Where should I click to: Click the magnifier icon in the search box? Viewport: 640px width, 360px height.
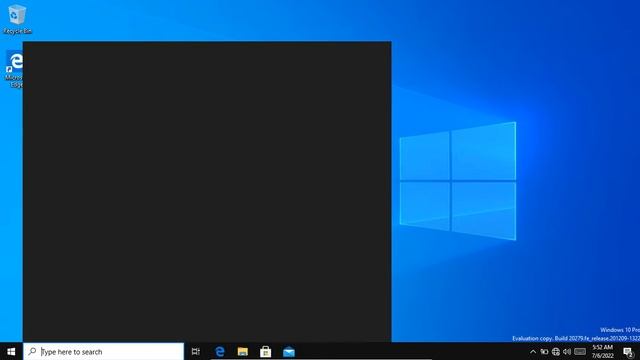point(32,351)
